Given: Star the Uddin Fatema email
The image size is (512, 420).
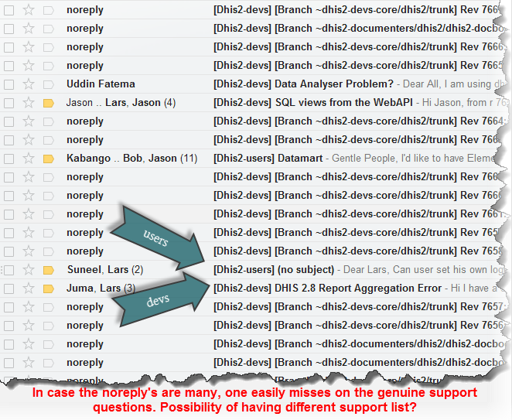Looking at the screenshot, I should (x=29, y=84).
